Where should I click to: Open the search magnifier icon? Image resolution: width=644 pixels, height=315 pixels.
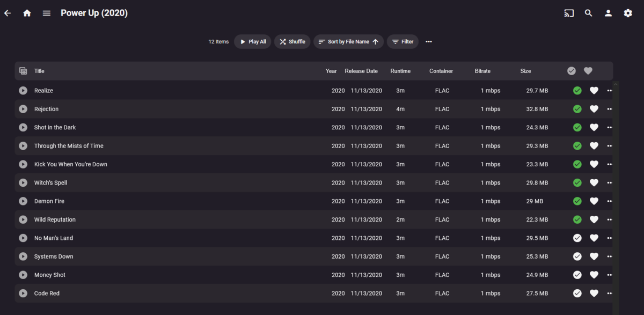[x=589, y=13]
